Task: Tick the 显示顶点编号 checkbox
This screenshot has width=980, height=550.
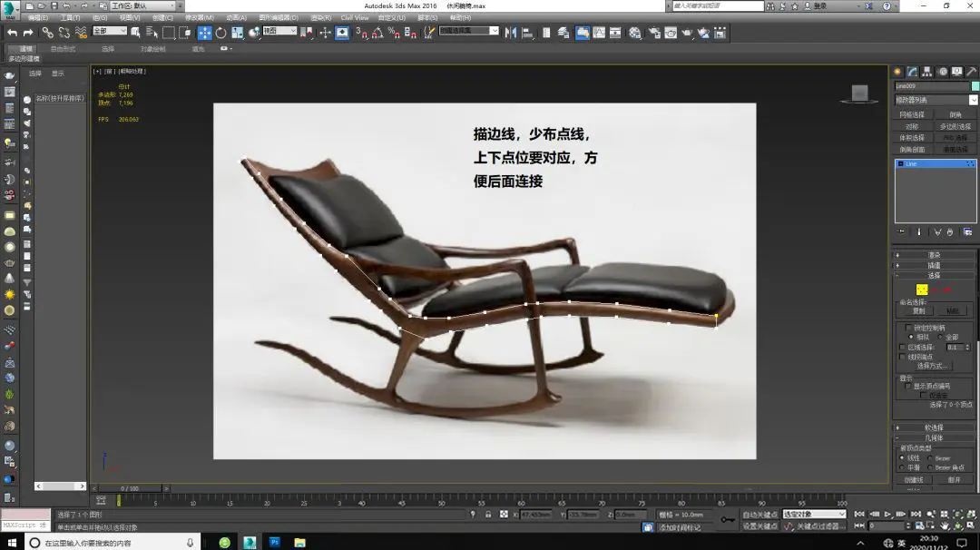Action: 909,386
